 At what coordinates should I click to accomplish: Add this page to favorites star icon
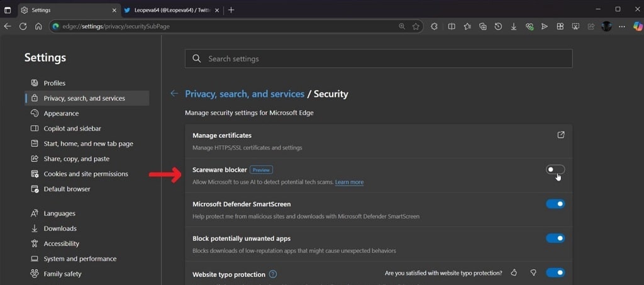point(416,26)
